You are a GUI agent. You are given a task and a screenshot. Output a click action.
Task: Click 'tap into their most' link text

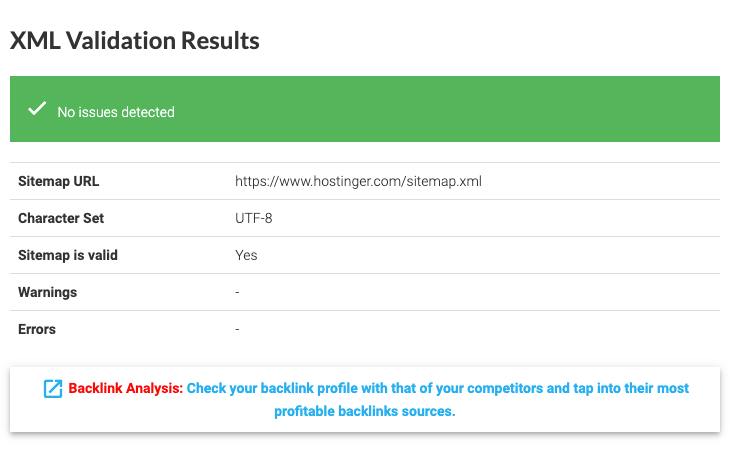point(627,388)
